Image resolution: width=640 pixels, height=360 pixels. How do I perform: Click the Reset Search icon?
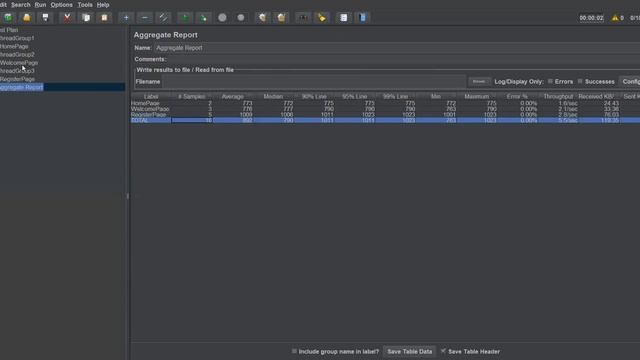pyautogui.click(x=322, y=18)
